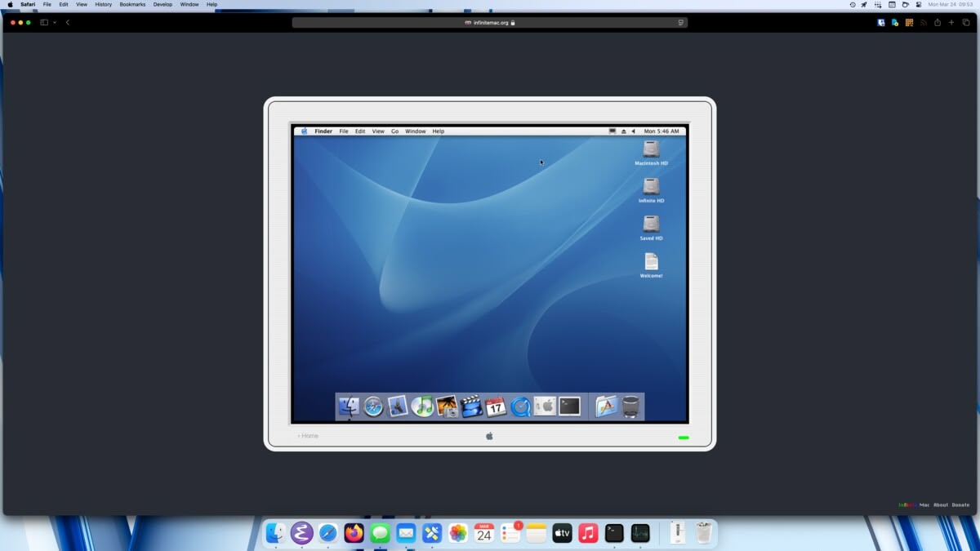Image resolution: width=980 pixels, height=551 pixels.
Task: Open Emacs purple icon in macOS dock
Action: pos(301,533)
